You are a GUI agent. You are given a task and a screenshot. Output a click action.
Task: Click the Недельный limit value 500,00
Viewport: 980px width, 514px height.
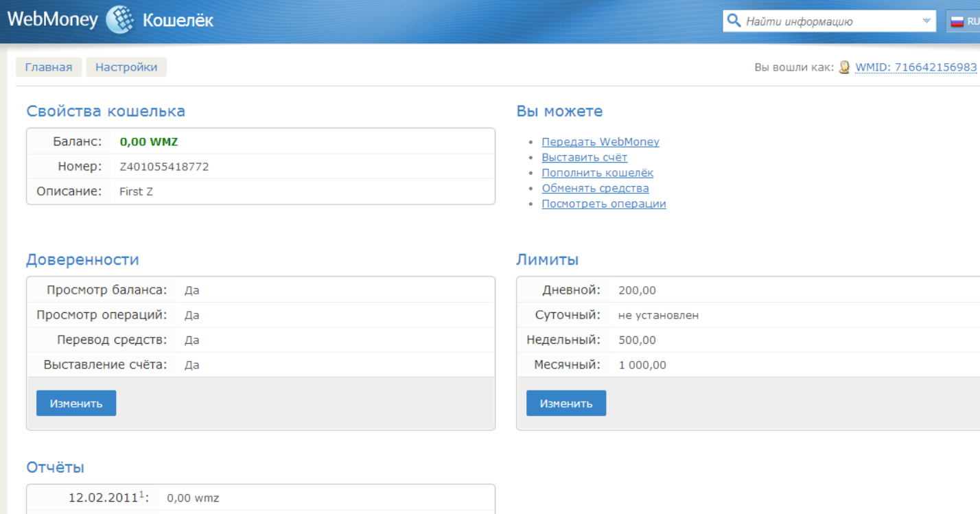637,340
